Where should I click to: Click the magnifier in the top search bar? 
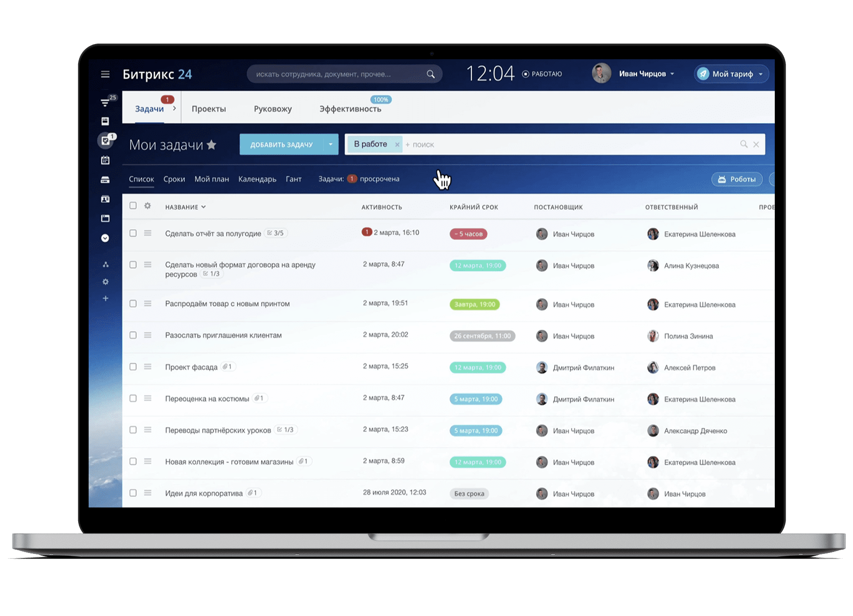pyautogui.click(x=430, y=74)
